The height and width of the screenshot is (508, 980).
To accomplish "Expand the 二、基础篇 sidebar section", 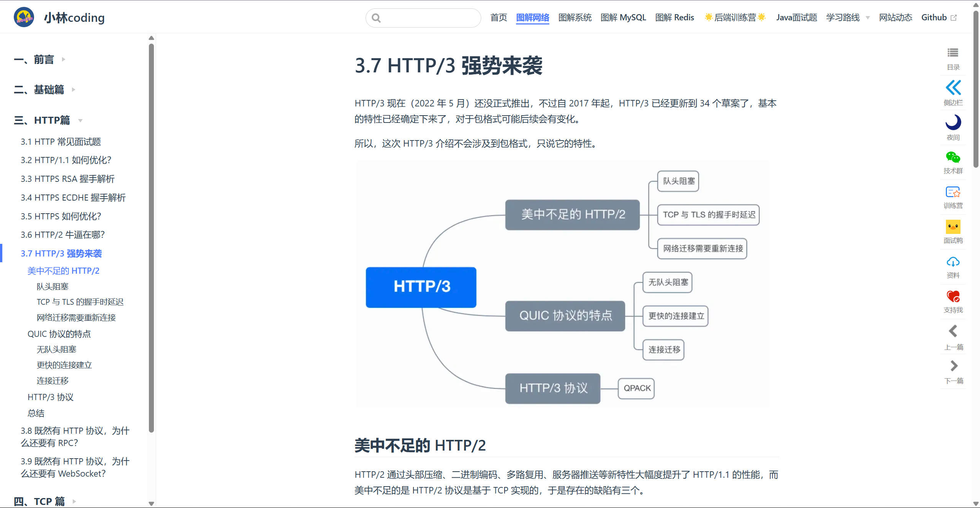I will [39, 90].
